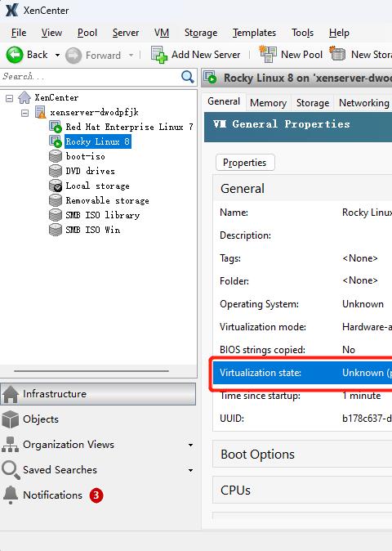Click the Add New Server label
This screenshot has height=551, width=392.
click(206, 55)
